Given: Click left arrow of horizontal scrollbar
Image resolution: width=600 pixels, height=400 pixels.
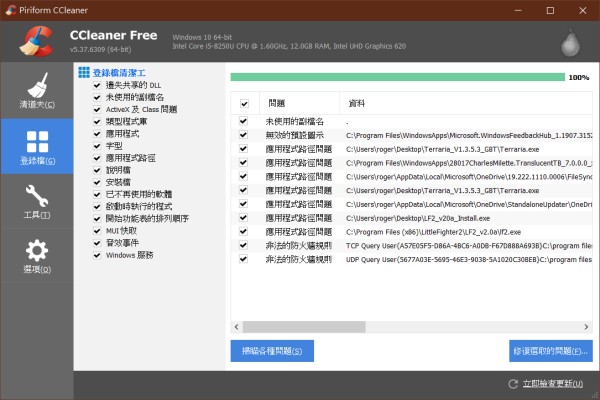Looking at the screenshot, I should point(236,327).
